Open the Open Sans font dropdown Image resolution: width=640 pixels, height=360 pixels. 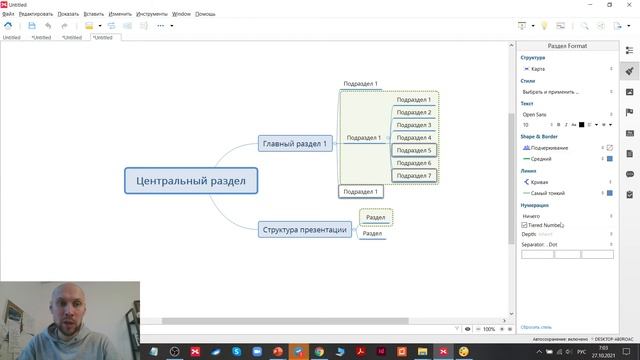click(x=567, y=115)
